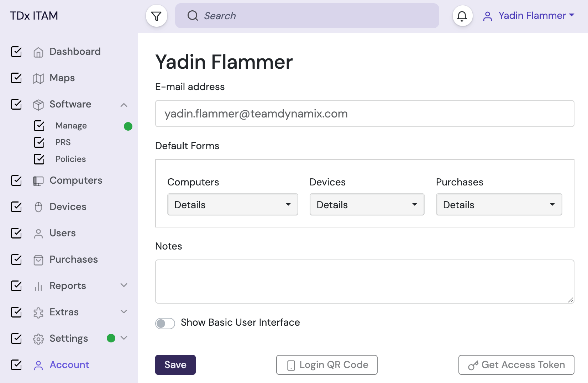Screen dimensions: 588x383
Task: Open the Extras puzzle piece icon
Action: point(38,312)
